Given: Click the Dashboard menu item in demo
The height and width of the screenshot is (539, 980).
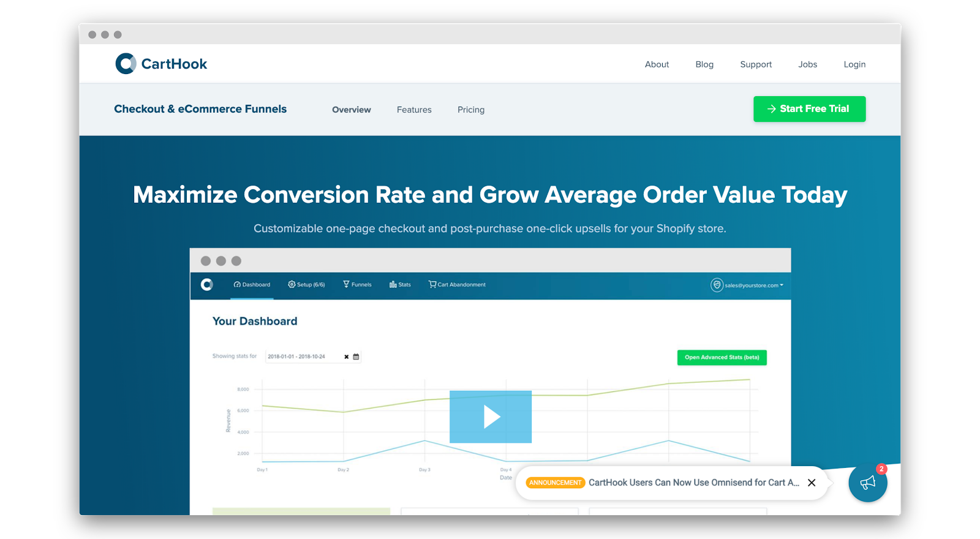Looking at the screenshot, I should pyautogui.click(x=252, y=285).
